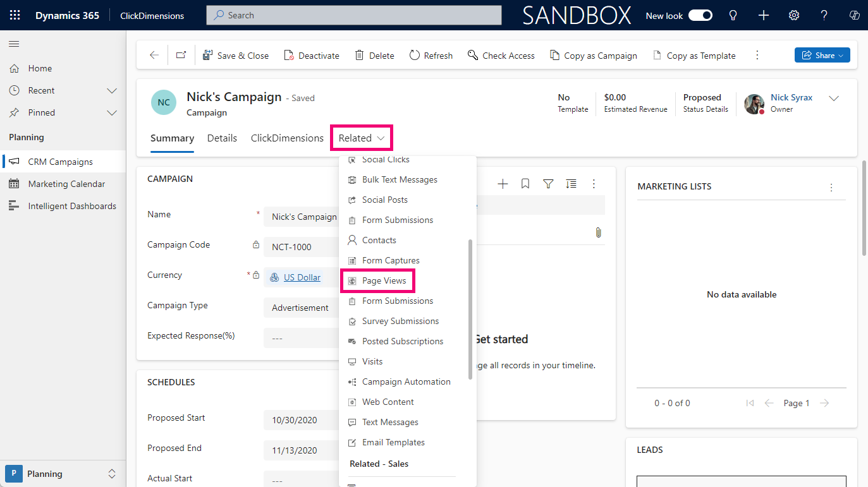
Task: Expand the Pinned section chevron
Action: tap(112, 112)
